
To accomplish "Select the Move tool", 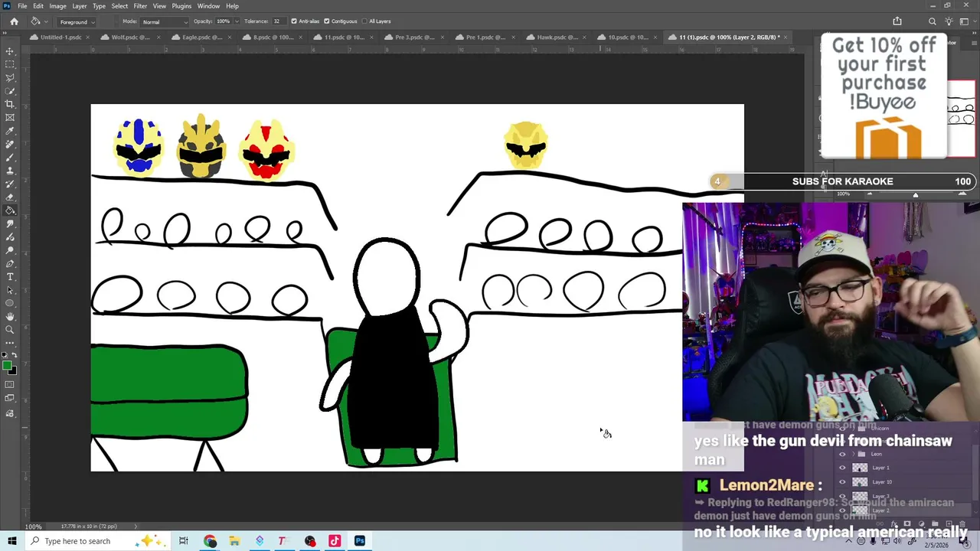I will (x=10, y=51).
